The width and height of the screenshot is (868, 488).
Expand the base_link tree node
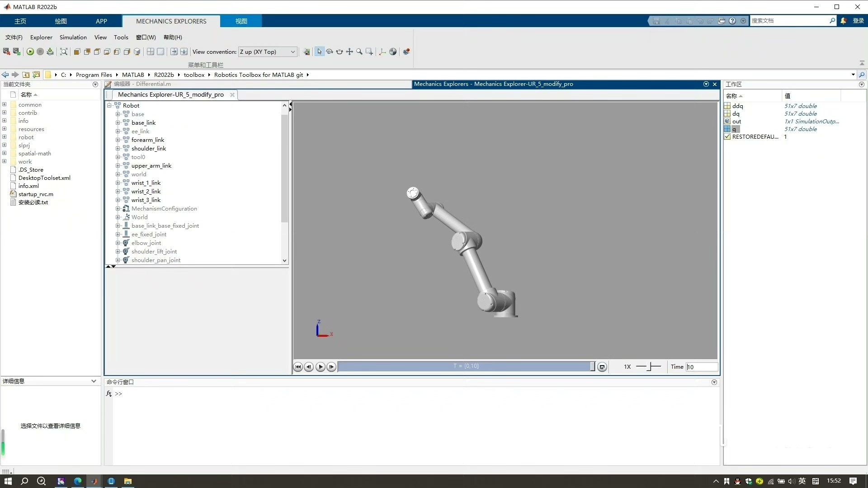[118, 123]
